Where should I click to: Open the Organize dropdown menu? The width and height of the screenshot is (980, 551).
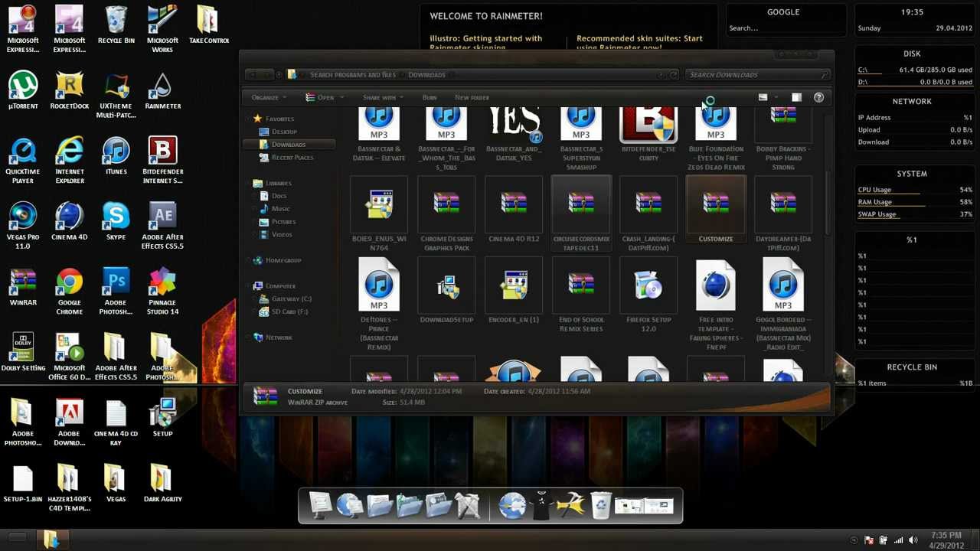point(269,97)
